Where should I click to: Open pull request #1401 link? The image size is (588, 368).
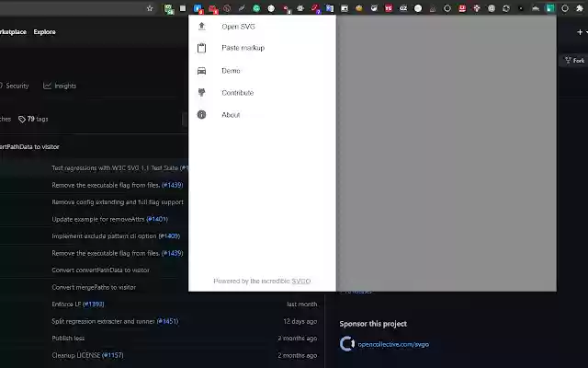pos(157,219)
